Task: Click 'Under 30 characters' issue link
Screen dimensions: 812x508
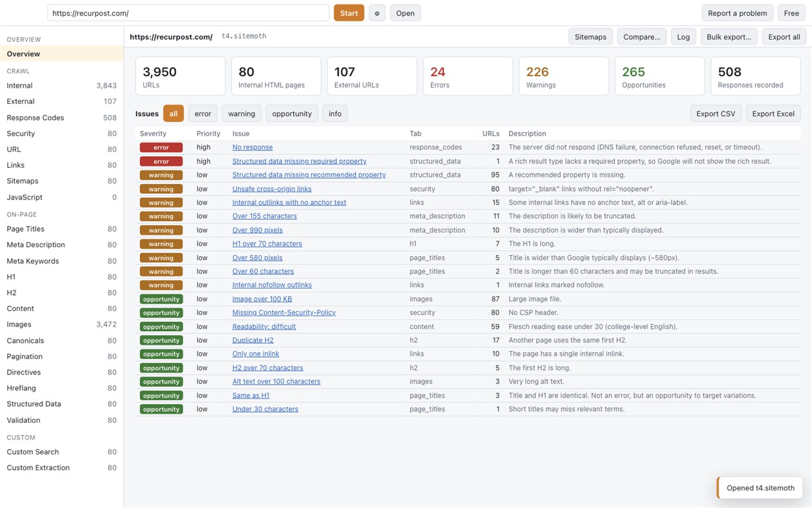Action: pyautogui.click(x=265, y=409)
